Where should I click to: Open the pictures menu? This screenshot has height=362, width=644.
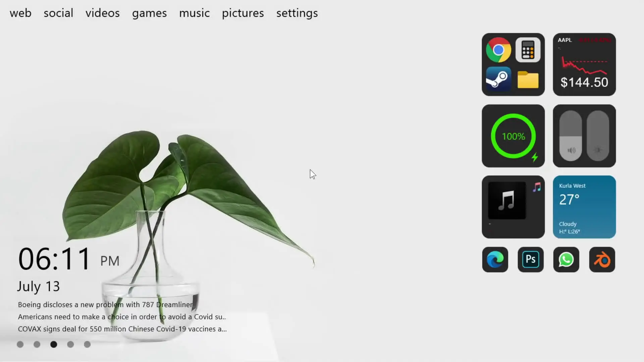tap(243, 13)
